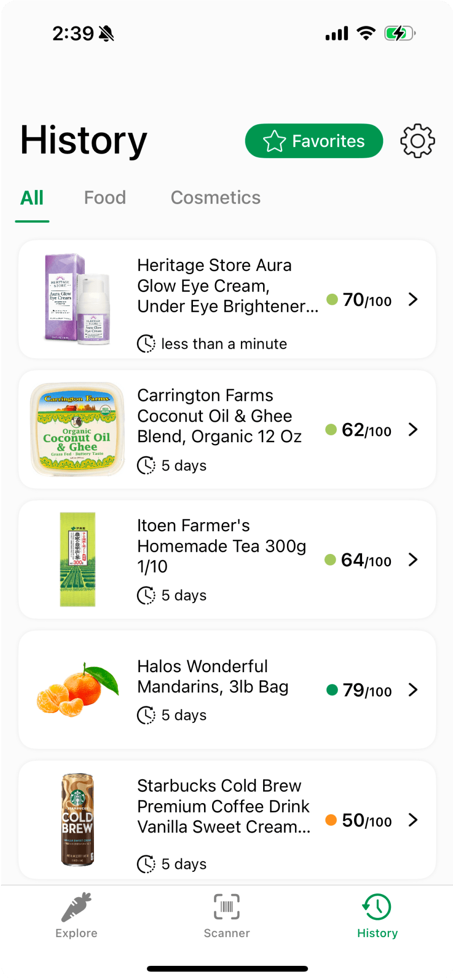
Task: Switch to the Food tab
Action: click(x=105, y=198)
